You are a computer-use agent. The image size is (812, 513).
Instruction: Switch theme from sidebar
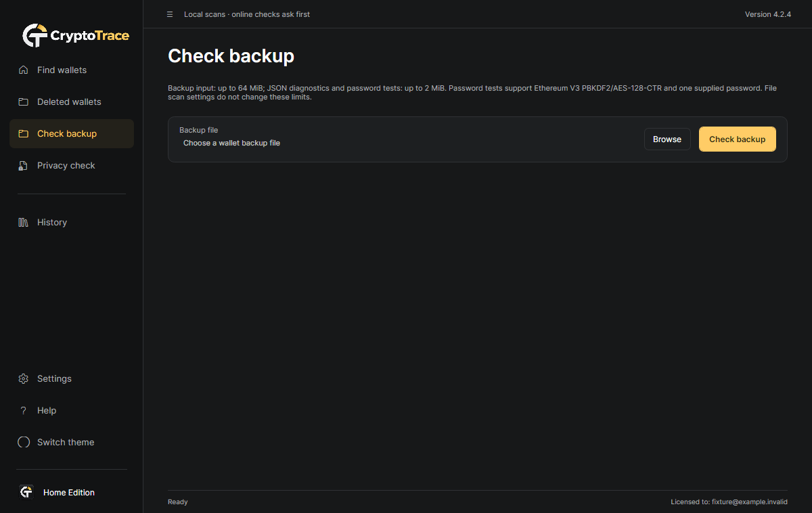coord(72,442)
